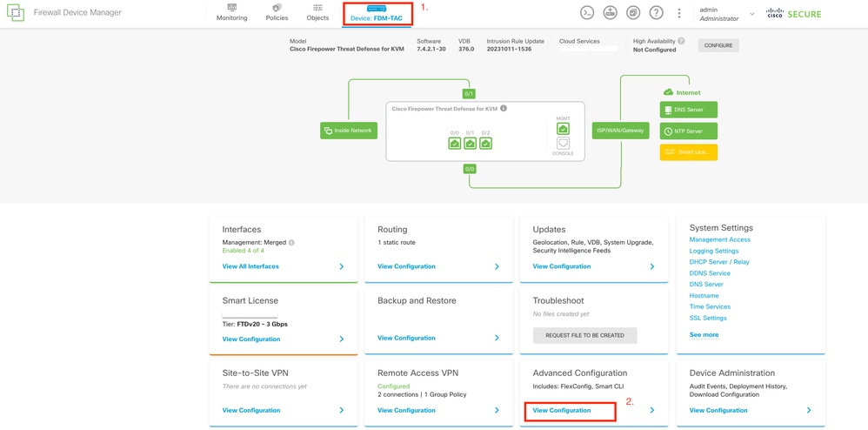Click the yellow Smart License diagram button
The image size is (868, 430).
689,152
